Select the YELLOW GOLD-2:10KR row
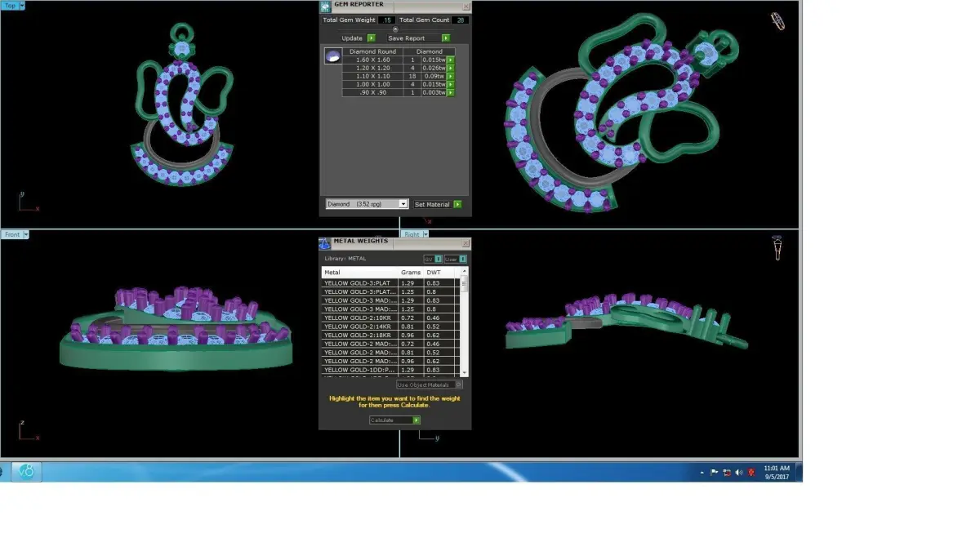 pyautogui.click(x=390, y=318)
